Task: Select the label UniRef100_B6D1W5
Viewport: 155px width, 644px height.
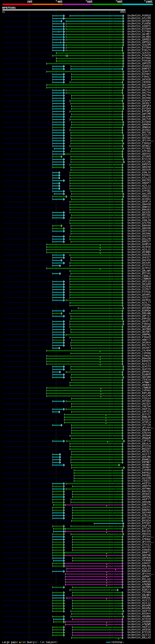Action: coord(139,327)
